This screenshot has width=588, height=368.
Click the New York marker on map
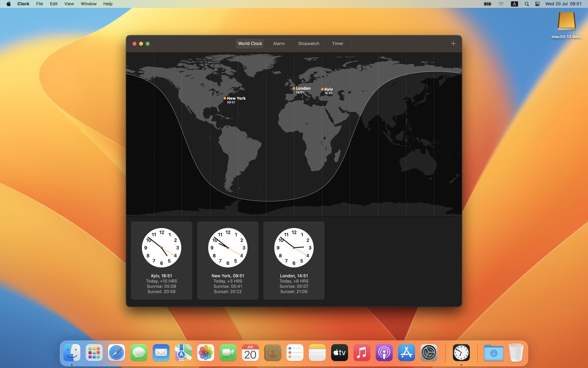(x=225, y=98)
